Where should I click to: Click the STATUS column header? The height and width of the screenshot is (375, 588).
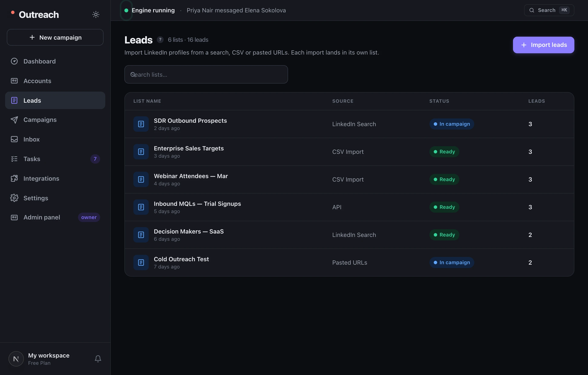pos(439,101)
